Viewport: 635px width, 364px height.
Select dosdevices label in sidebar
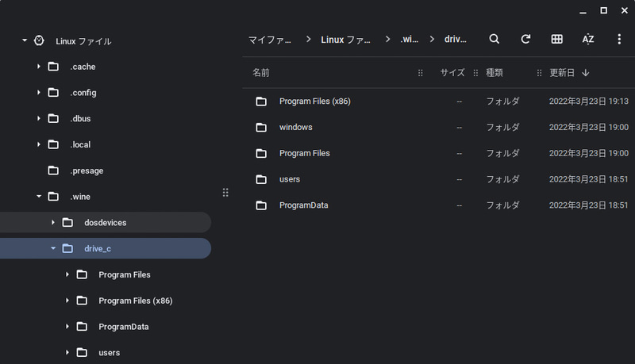[x=106, y=222]
